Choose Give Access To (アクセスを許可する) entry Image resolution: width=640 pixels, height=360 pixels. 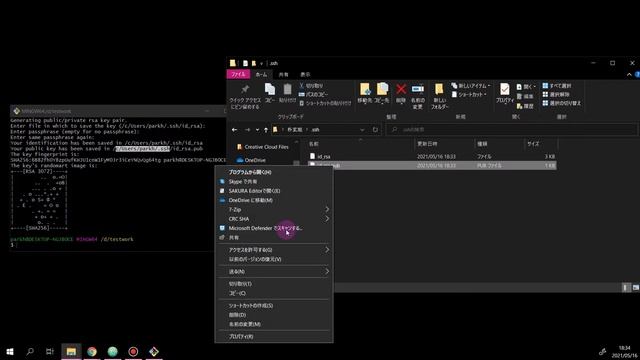click(274, 250)
